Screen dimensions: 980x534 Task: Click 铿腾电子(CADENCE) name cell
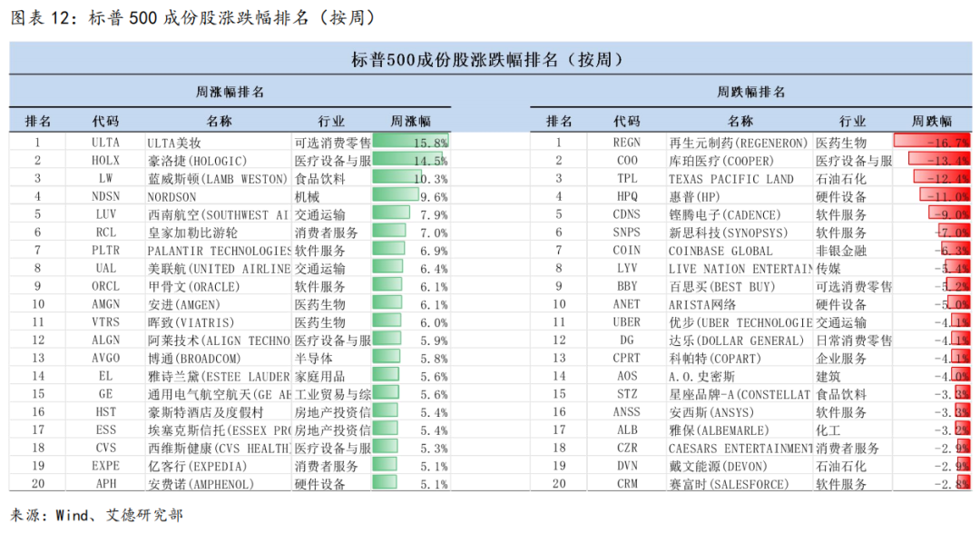click(724, 214)
